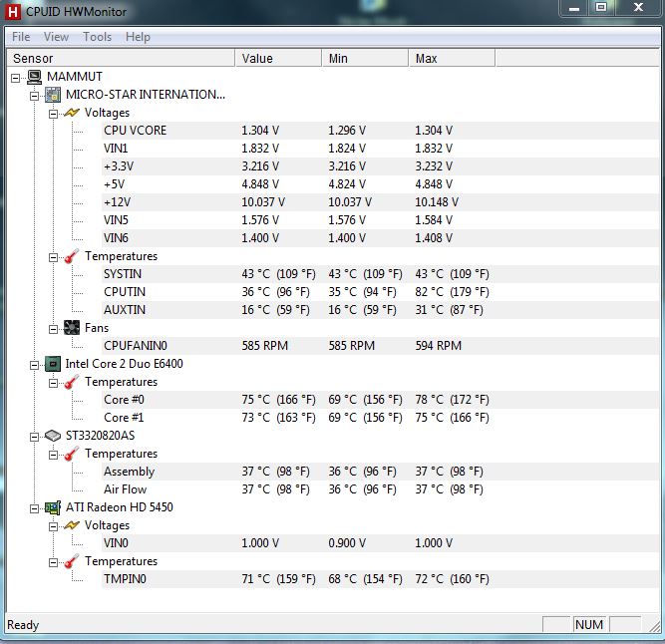Click the motherboard Voltages lightning icon
This screenshot has height=644, width=665.
pyautogui.click(x=71, y=113)
